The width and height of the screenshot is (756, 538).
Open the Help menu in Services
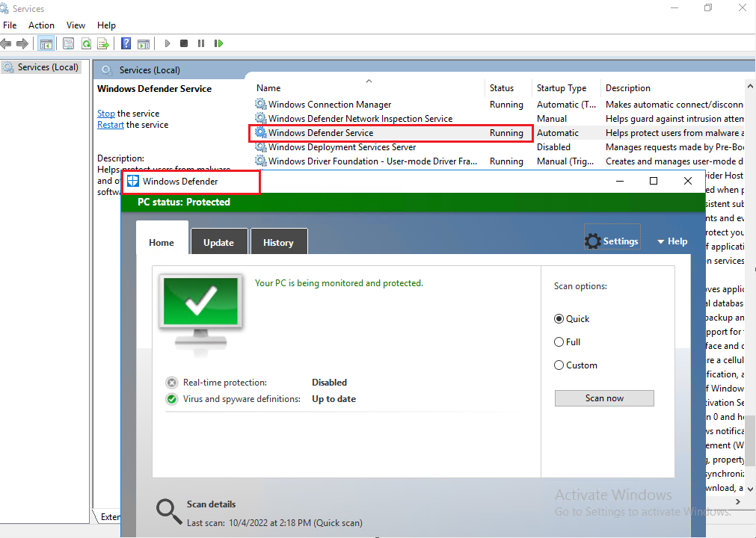pyautogui.click(x=106, y=25)
